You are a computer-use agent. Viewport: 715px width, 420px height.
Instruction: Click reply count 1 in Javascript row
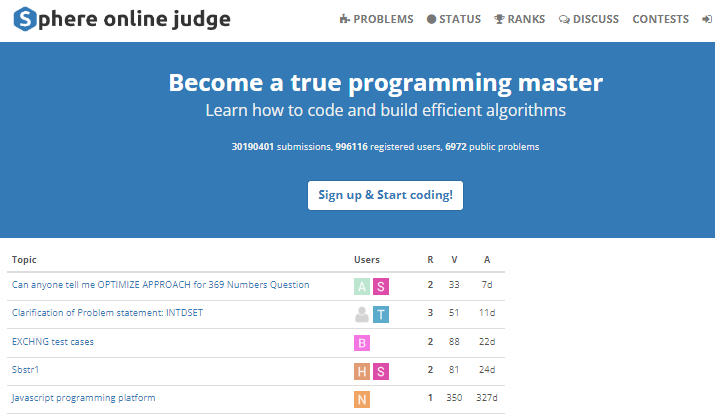[x=430, y=398]
